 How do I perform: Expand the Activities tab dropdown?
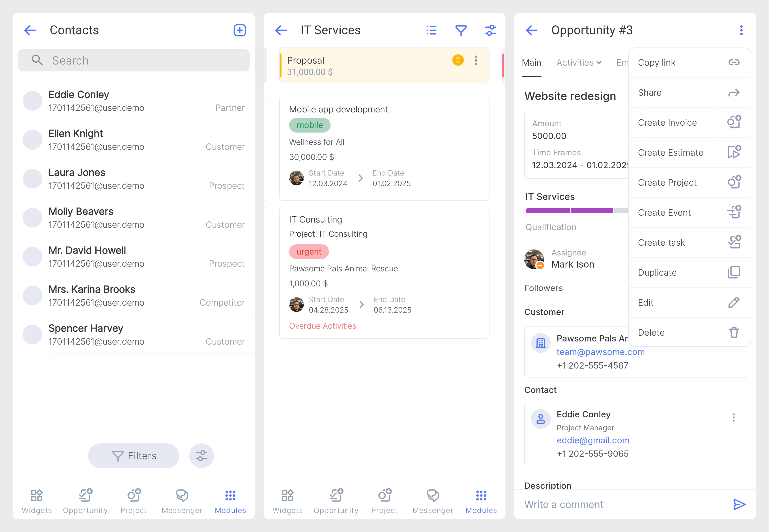tap(579, 63)
